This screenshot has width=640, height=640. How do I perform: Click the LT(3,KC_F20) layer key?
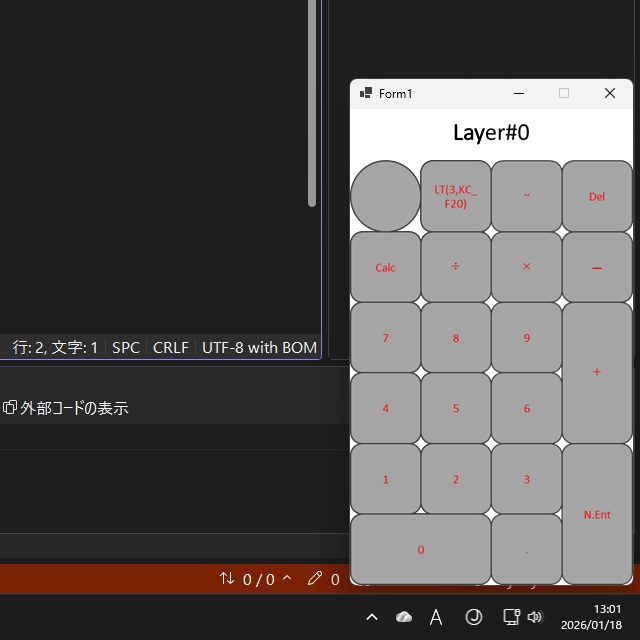(456, 196)
